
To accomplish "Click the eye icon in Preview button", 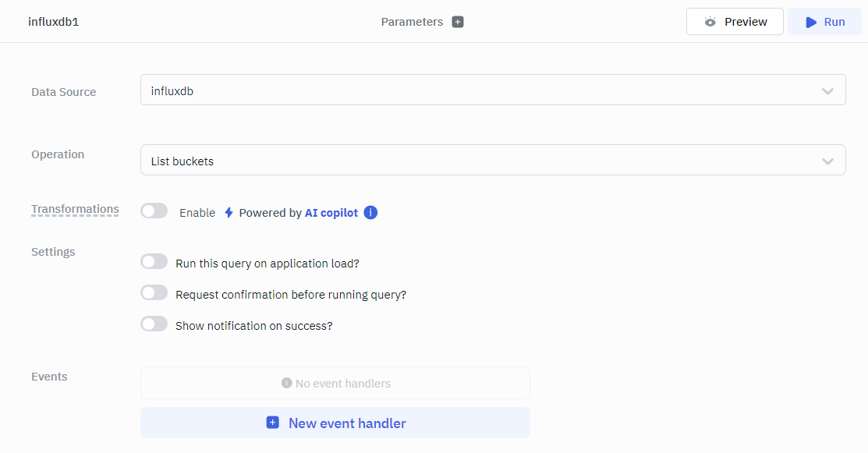I will click(x=710, y=22).
